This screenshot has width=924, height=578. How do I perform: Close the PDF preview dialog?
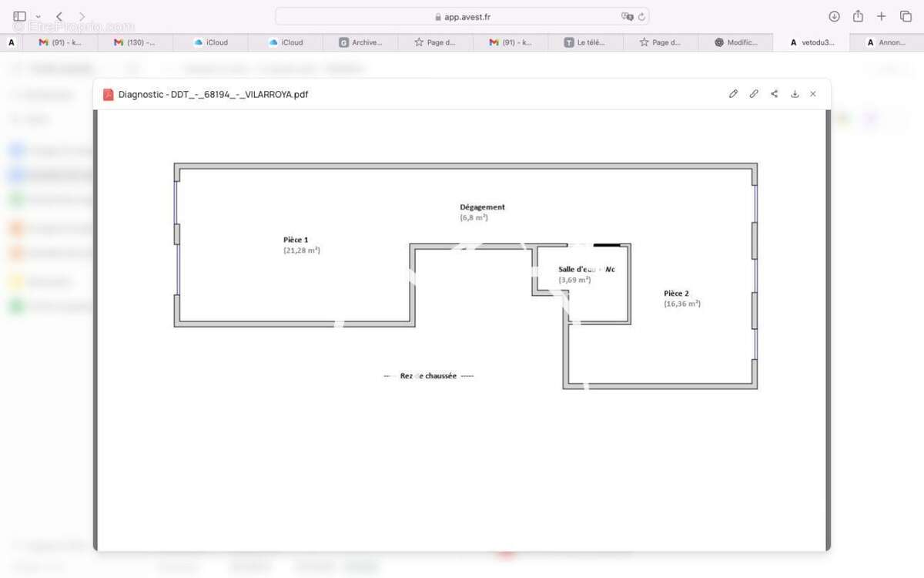pos(813,94)
